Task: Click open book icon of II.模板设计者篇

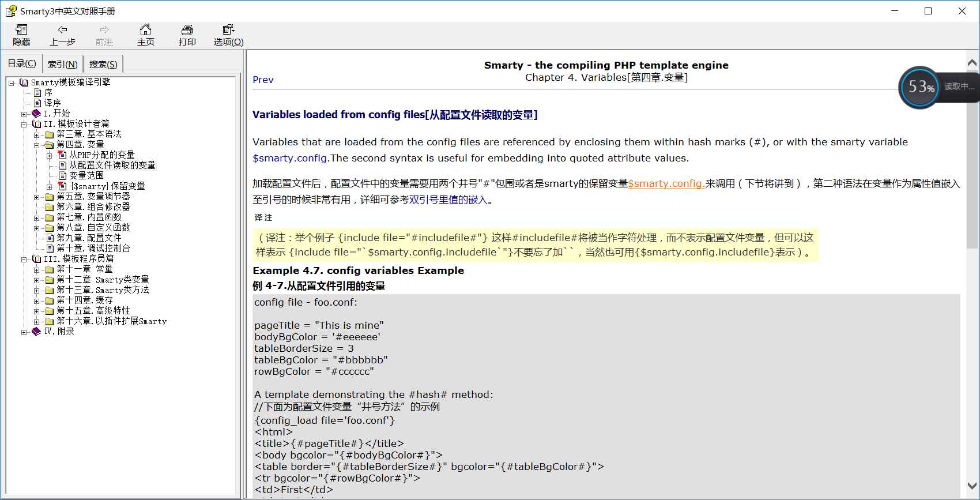Action: pyautogui.click(x=36, y=124)
